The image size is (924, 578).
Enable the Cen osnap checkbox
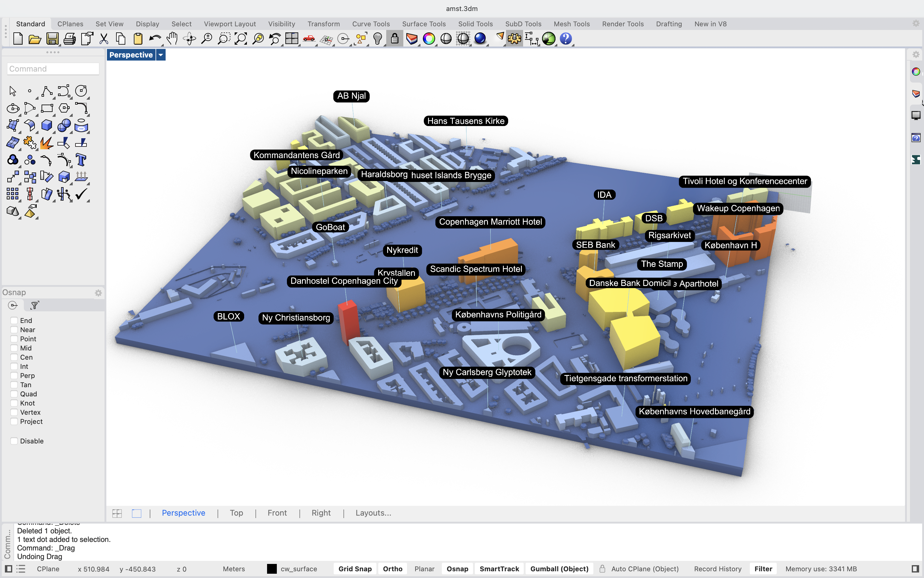click(14, 357)
